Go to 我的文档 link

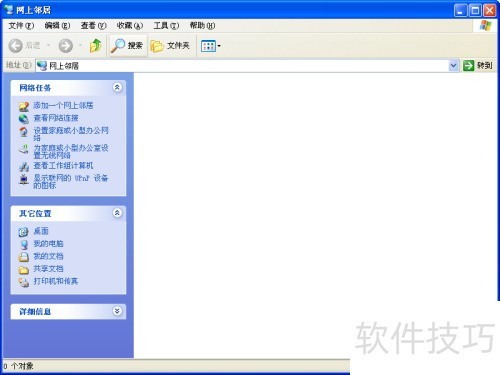click(48, 256)
